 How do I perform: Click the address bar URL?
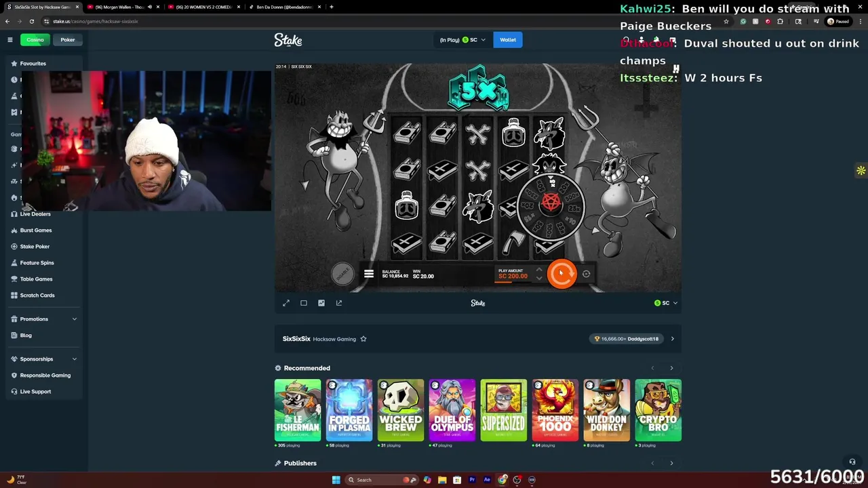coord(96,21)
